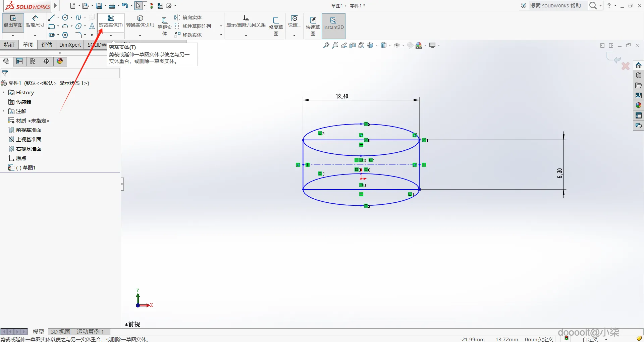This screenshot has height=342, width=644.
Task: Switch to the 草图 (Sketch) tab
Action: [28, 45]
